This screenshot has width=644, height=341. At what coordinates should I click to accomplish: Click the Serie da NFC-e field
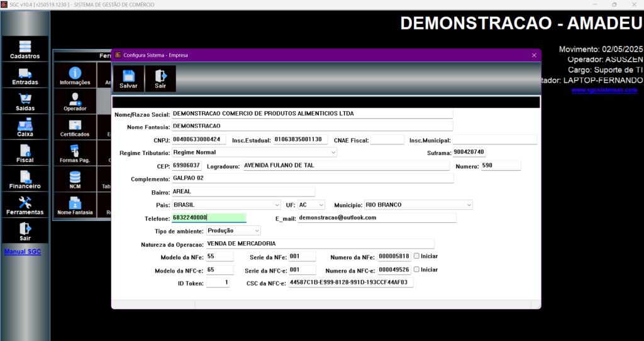click(303, 270)
